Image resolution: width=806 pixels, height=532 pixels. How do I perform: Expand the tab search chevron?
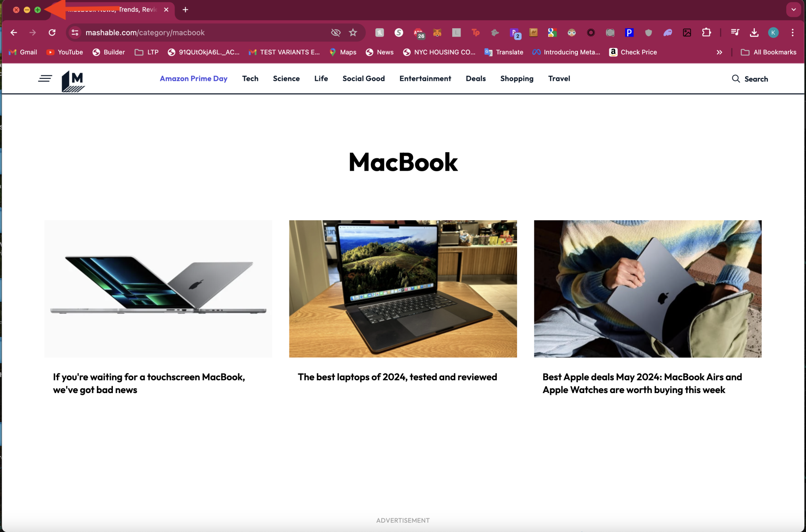(794, 10)
